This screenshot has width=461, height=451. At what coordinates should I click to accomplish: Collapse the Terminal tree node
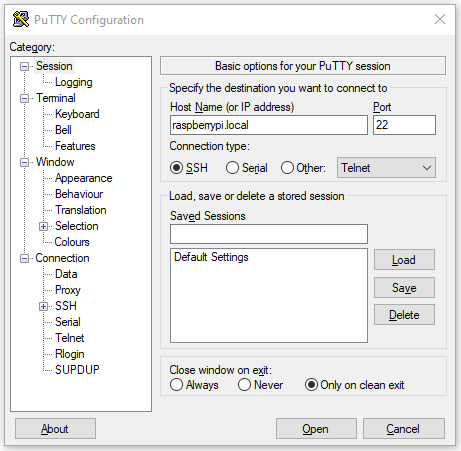click(x=24, y=98)
